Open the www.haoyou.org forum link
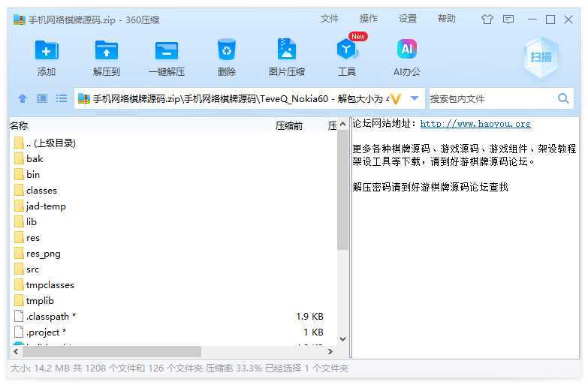Image resolution: width=588 pixels, height=385 pixels. [475, 124]
